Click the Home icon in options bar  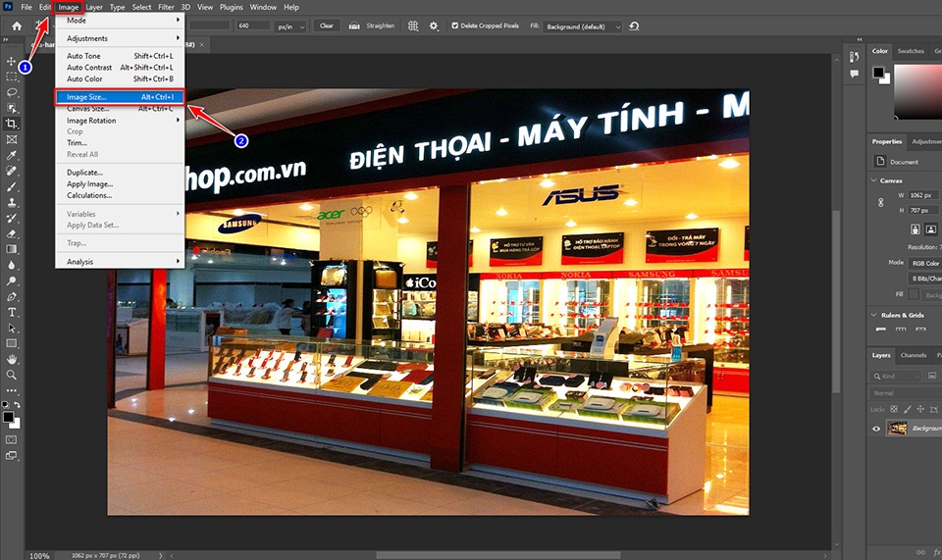pos(17,25)
